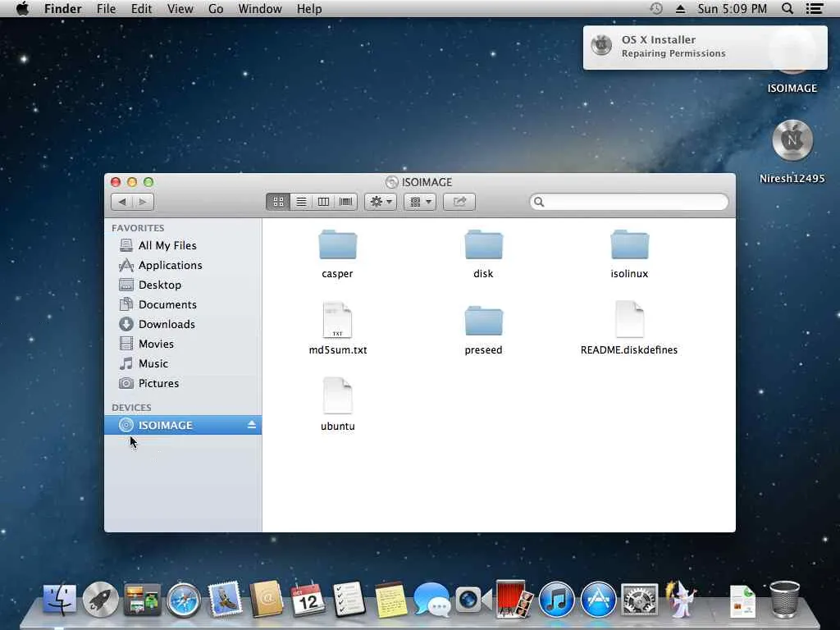Image resolution: width=840 pixels, height=630 pixels.
Task: Open the Go menu
Action: 216,9
